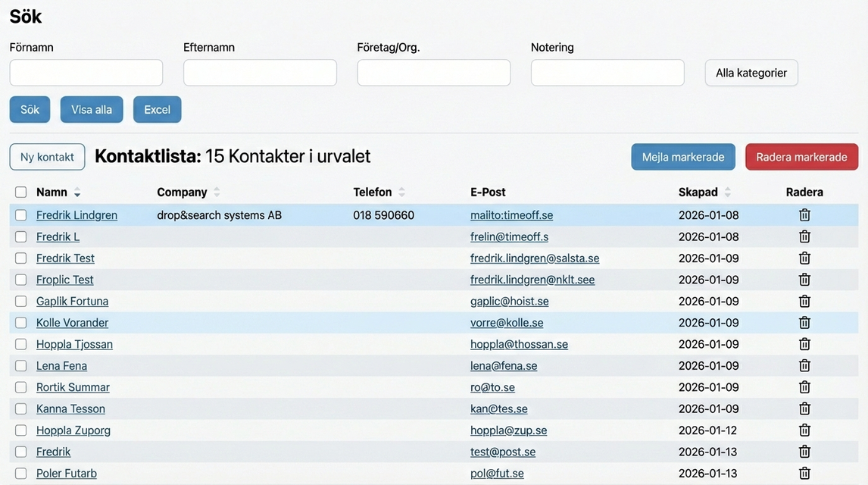Delete Lena Fena with the trash icon

804,366
